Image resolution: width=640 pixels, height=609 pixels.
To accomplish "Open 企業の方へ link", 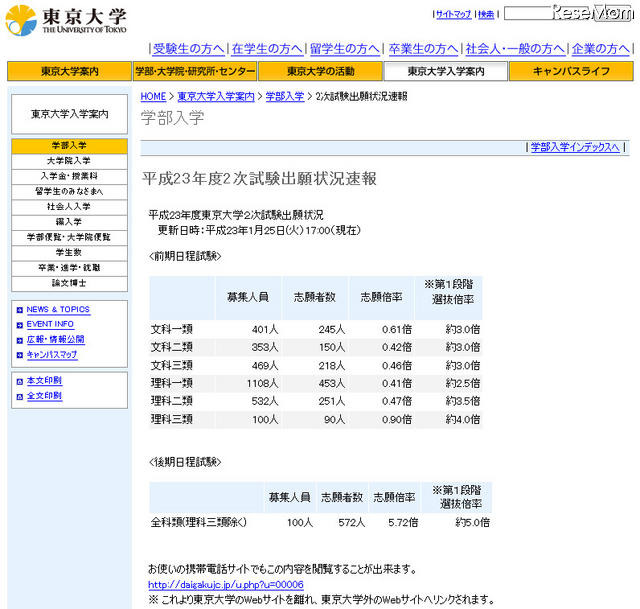I will tap(601, 49).
